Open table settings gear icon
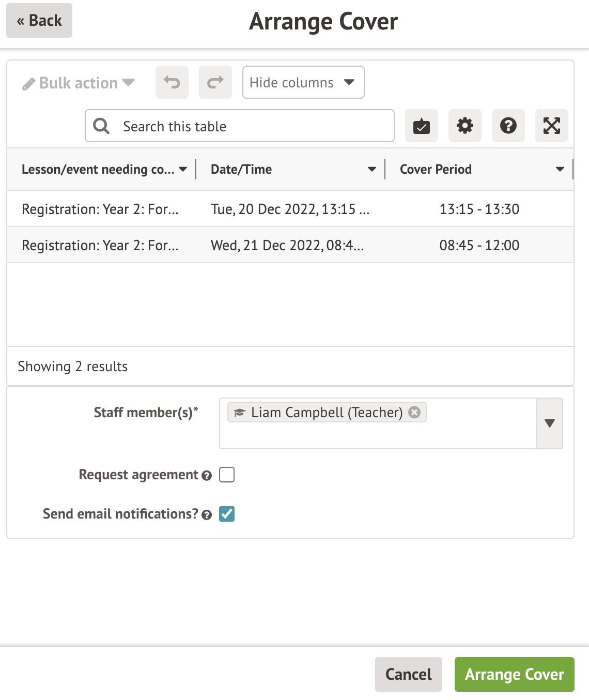 tap(464, 126)
